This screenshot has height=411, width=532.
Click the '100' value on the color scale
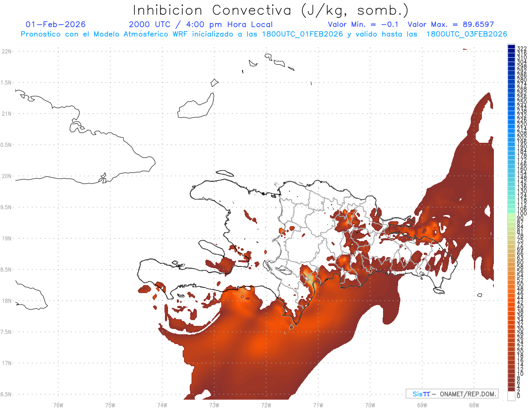point(522,214)
